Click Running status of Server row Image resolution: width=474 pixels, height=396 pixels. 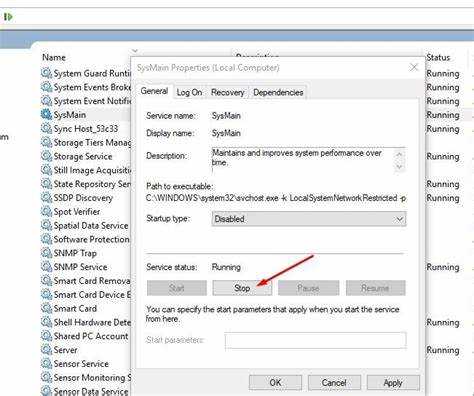(x=443, y=350)
